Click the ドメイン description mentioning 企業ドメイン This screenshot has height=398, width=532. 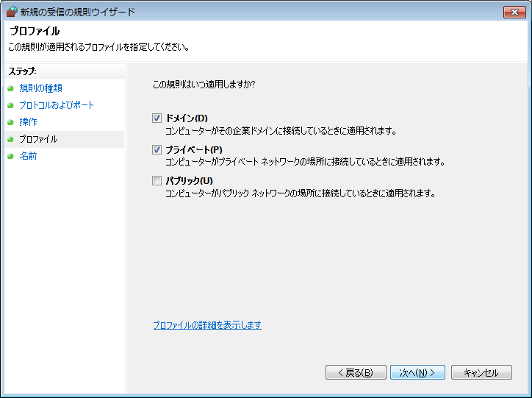click(281, 131)
